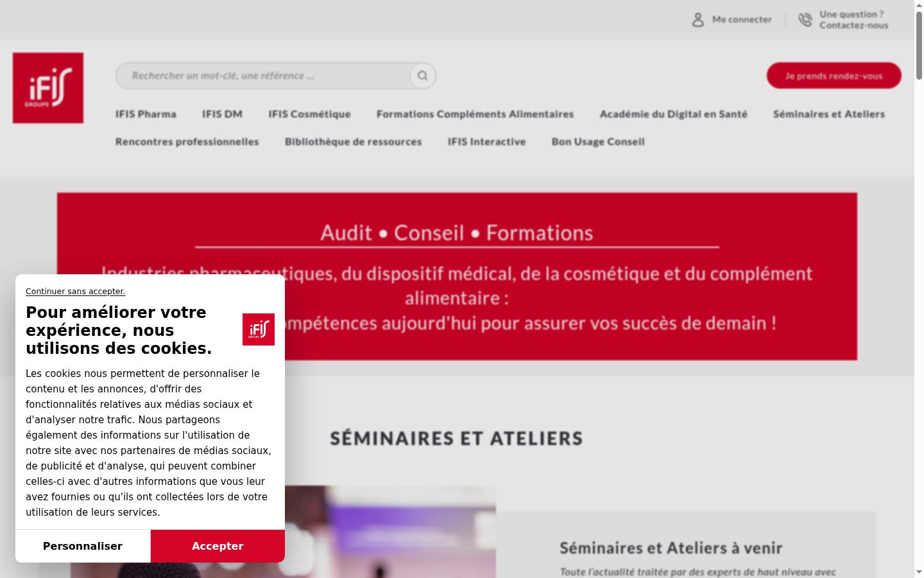The width and height of the screenshot is (924, 578).
Task: Focus the keyword search input field
Action: (263, 76)
